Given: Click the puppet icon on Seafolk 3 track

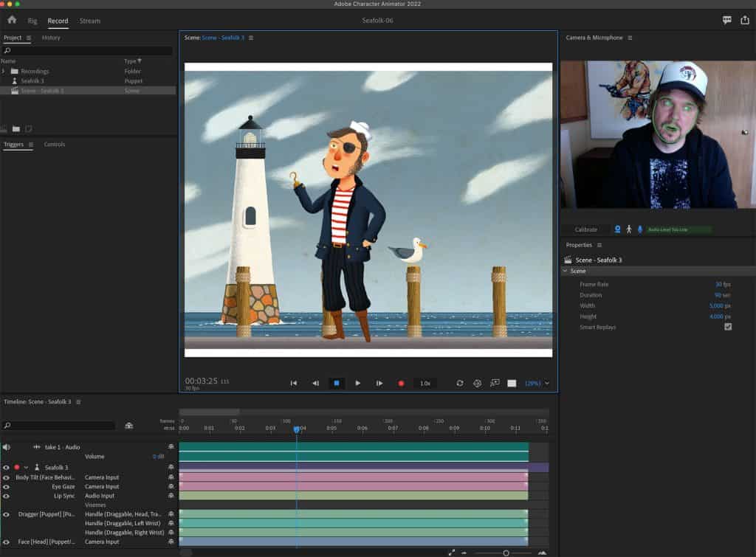Looking at the screenshot, I should tap(37, 468).
